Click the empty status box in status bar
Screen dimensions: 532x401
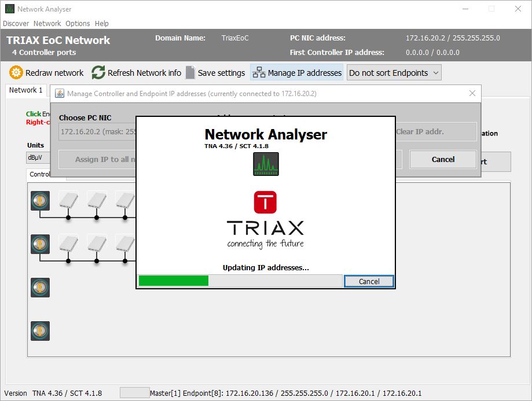(135, 393)
